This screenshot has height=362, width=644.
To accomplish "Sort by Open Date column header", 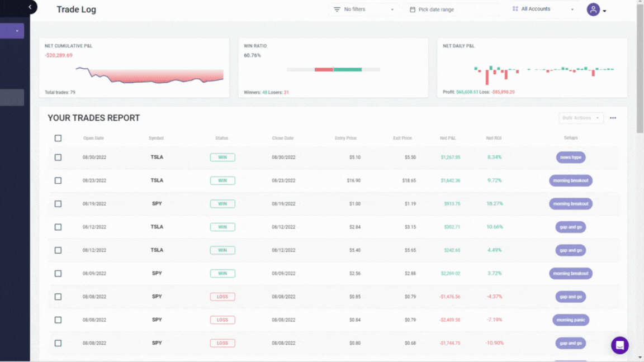I will [94, 139].
